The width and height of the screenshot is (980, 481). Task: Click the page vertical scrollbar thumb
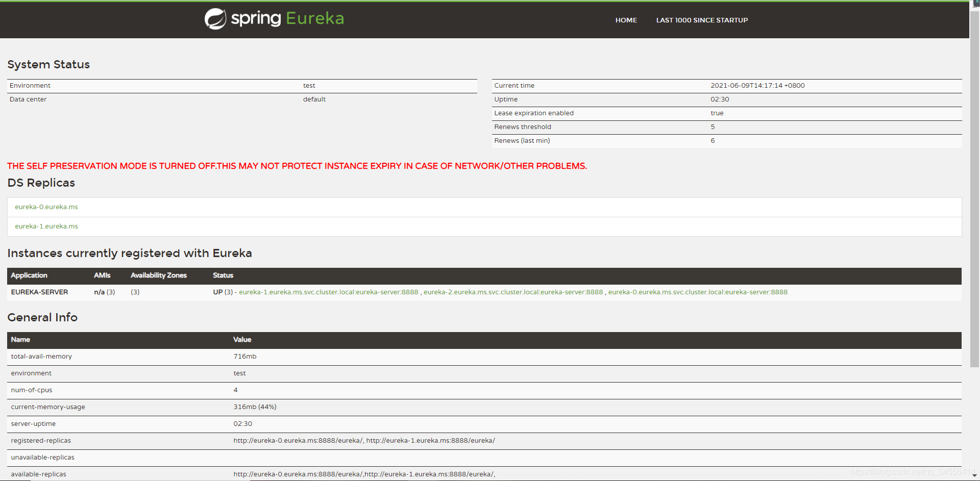click(974, 189)
